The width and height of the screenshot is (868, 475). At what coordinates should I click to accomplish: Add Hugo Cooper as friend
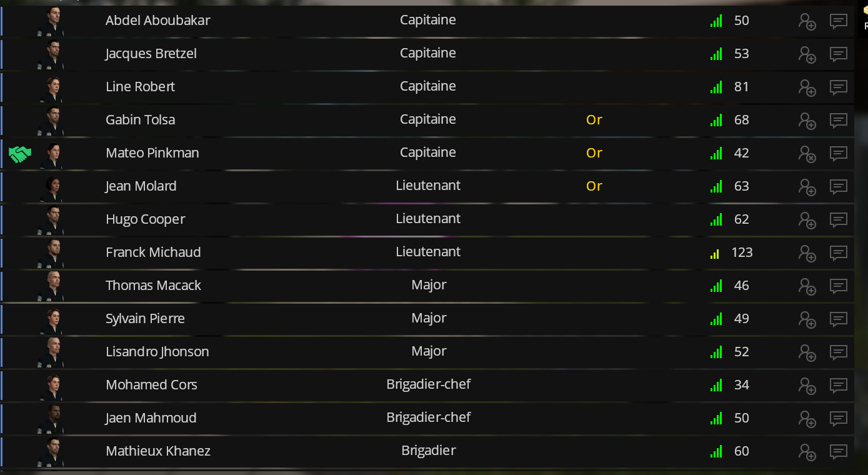(x=807, y=220)
